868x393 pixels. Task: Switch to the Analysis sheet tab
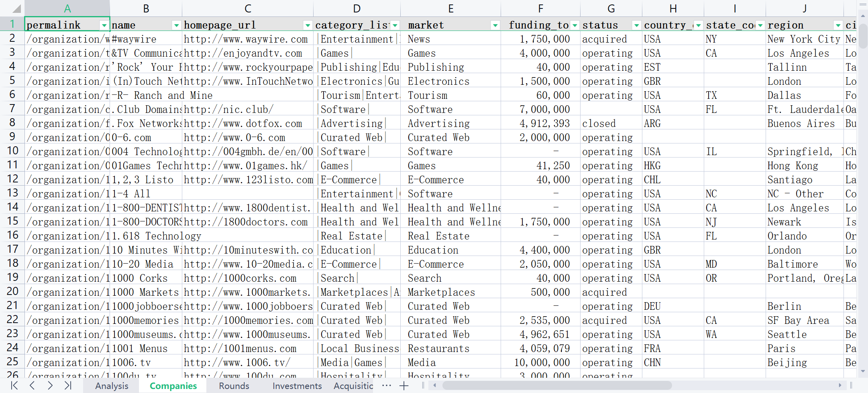coord(112,386)
